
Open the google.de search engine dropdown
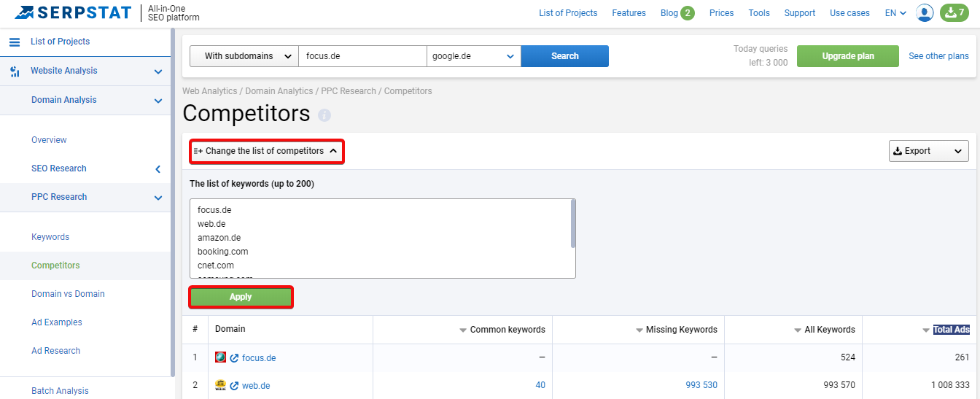pyautogui.click(x=474, y=56)
